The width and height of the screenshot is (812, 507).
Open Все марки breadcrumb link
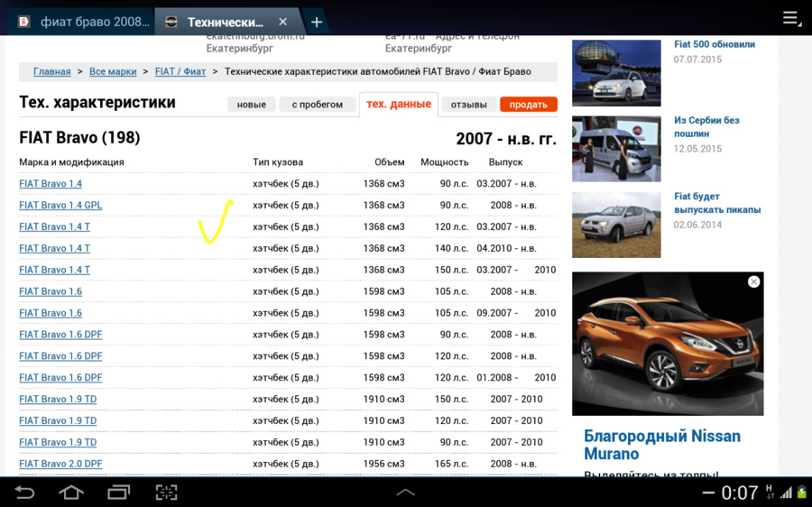(x=113, y=71)
